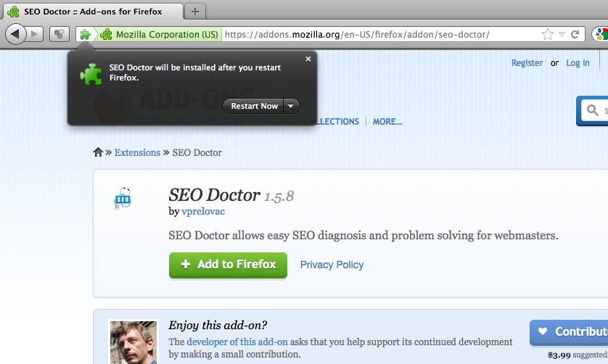This screenshot has width=608, height=364.
Task: Click the magnifier icon in add-on search
Action: [x=592, y=110]
